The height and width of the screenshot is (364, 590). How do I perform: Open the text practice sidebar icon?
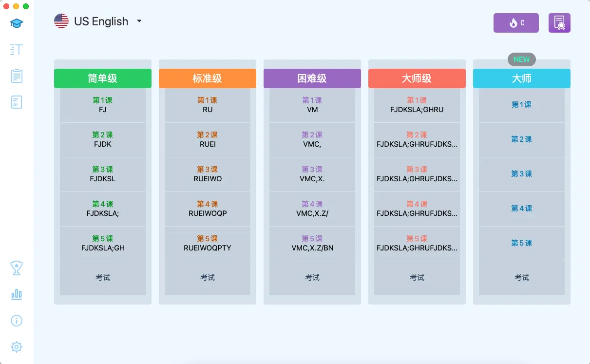tap(17, 49)
